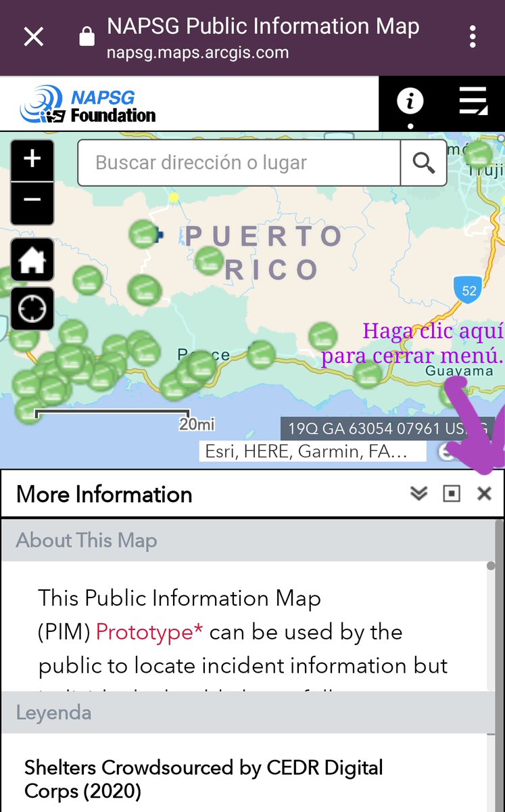Zoom out on the map

(x=32, y=202)
